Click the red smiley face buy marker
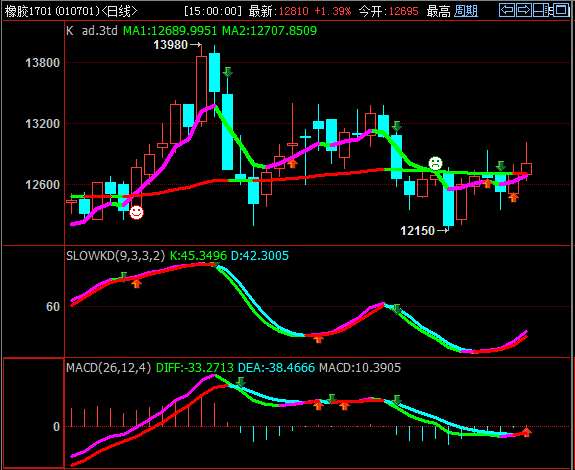The width and height of the screenshot is (575, 470). (x=136, y=212)
